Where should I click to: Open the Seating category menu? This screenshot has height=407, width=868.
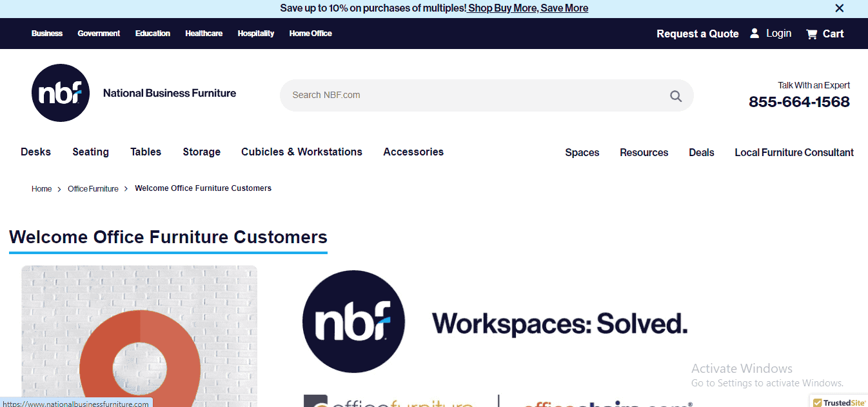(x=90, y=152)
